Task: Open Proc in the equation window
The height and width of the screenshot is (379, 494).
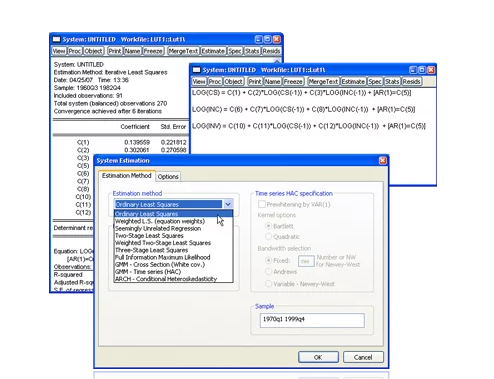Action: 215,81
